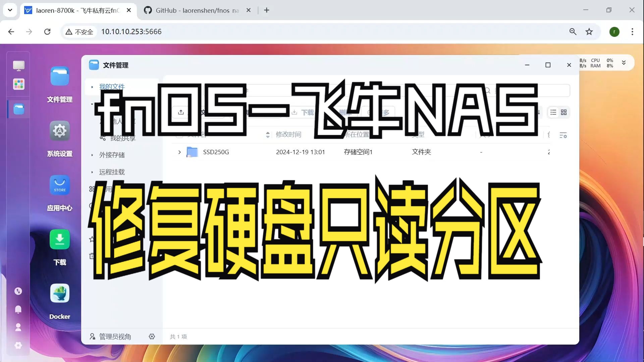Click the upload icon in the file manager toolbar
This screenshot has height=362, width=644.
pyautogui.click(x=181, y=112)
